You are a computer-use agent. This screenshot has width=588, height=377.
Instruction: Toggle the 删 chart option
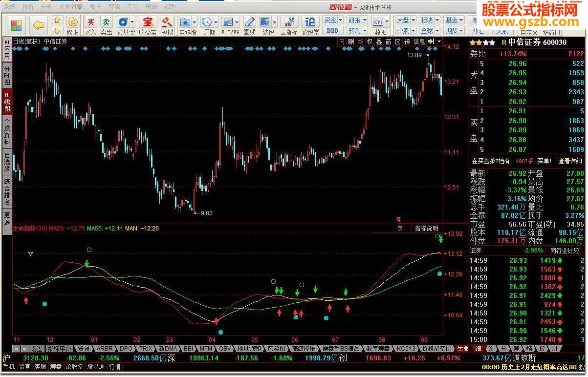click(x=351, y=42)
